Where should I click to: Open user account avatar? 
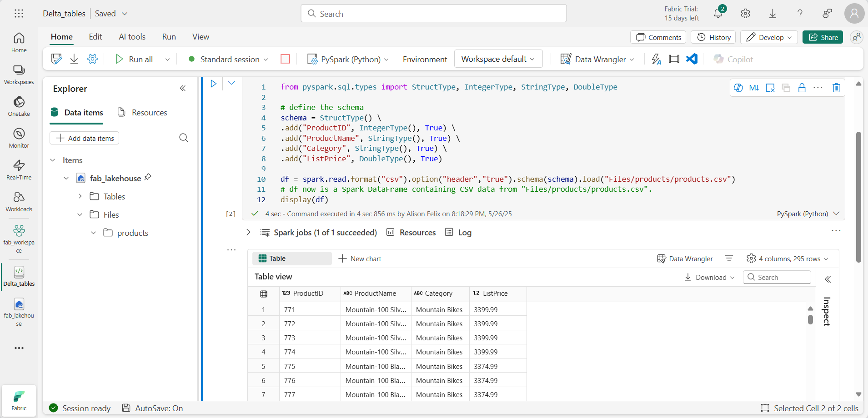click(x=854, y=14)
